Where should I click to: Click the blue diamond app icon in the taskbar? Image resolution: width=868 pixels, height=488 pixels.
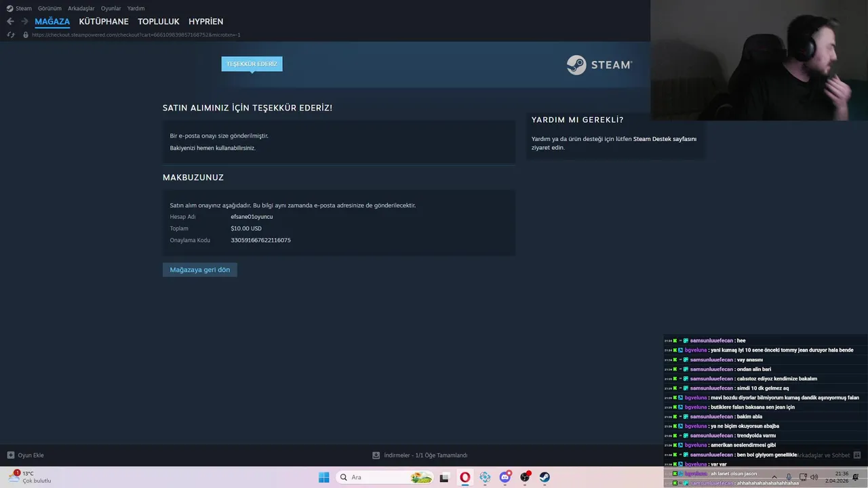tap(485, 477)
